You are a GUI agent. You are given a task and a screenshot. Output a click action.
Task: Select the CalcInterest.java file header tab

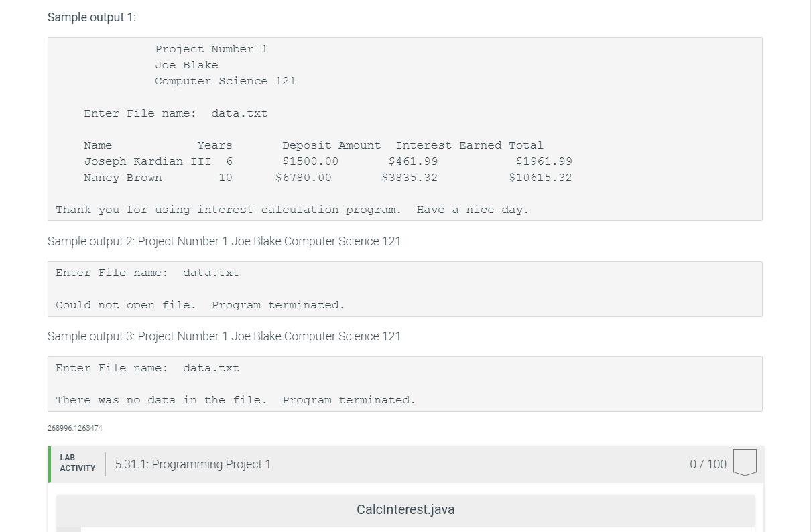405,509
